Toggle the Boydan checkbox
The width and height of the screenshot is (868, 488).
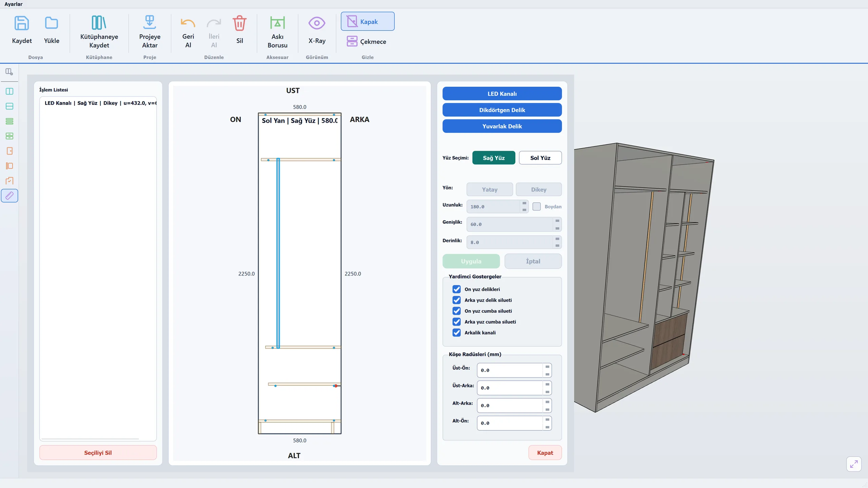536,206
